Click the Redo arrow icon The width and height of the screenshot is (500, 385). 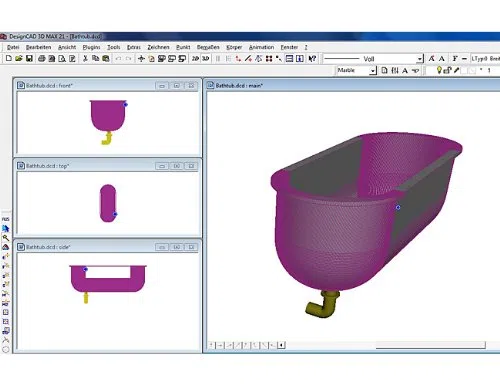(129, 59)
